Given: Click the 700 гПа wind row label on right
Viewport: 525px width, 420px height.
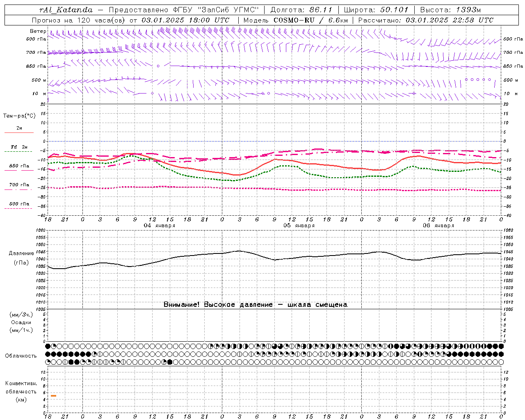Looking at the screenshot, I should pos(513,52).
